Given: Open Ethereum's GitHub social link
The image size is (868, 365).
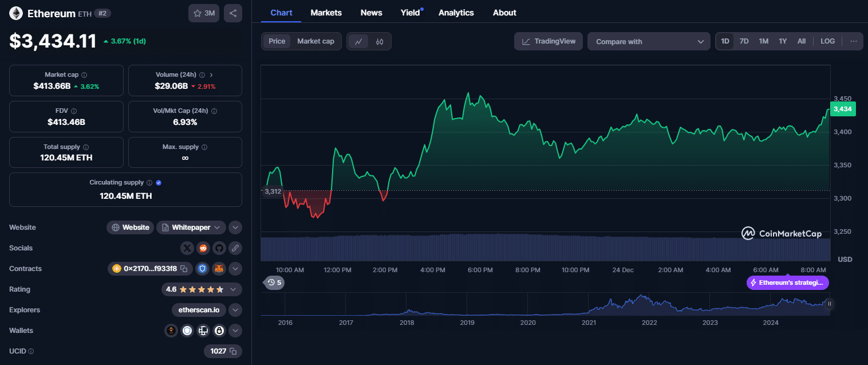Looking at the screenshot, I should (x=219, y=248).
